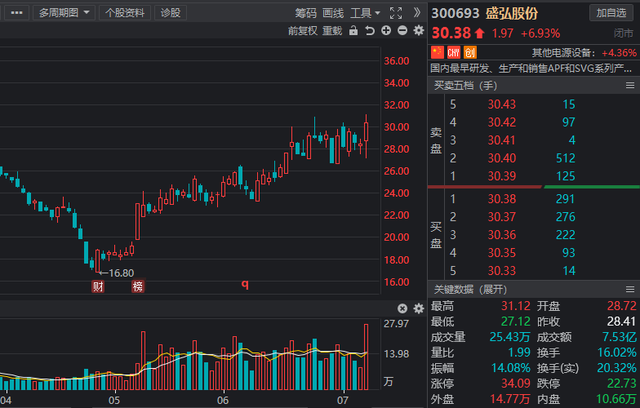Open volume panel settings gear
Image resolution: width=640 pixels, height=408 pixels.
[419, 308]
